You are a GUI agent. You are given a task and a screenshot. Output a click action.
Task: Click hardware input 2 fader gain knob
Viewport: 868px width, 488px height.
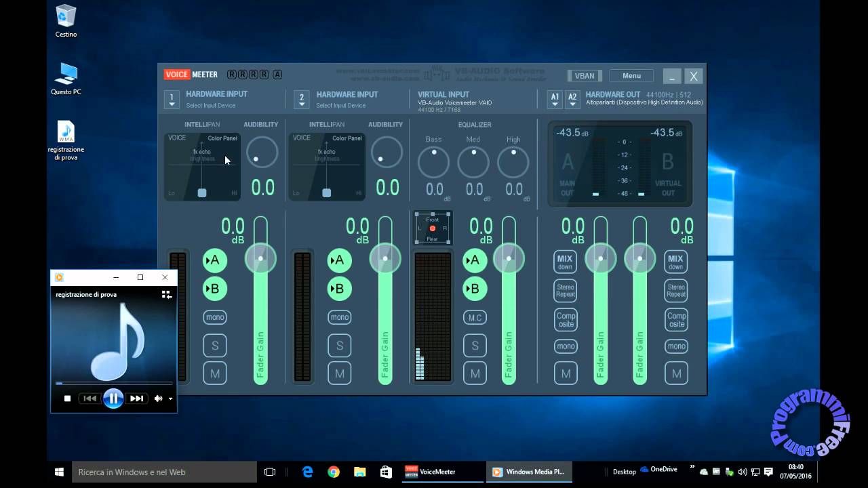385,258
